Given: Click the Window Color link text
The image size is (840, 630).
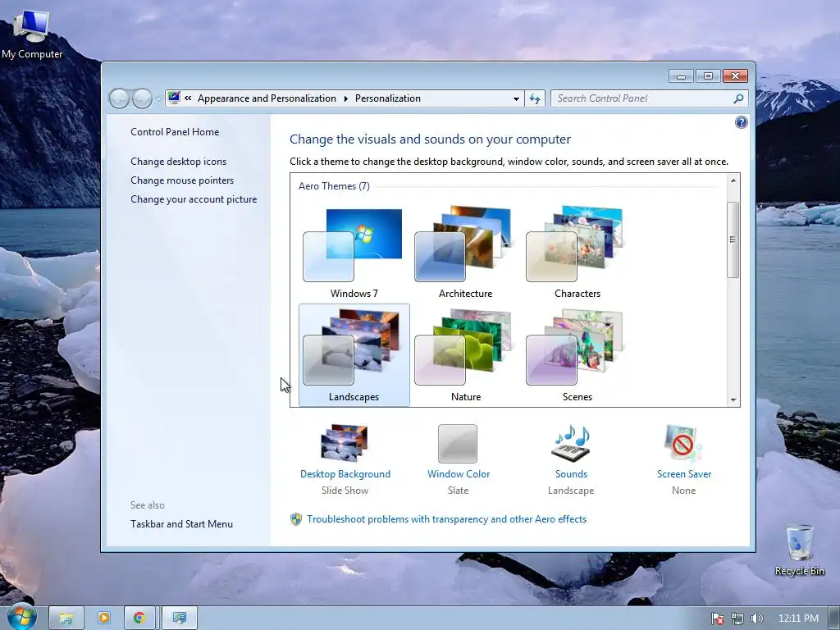Looking at the screenshot, I should (459, 474).
